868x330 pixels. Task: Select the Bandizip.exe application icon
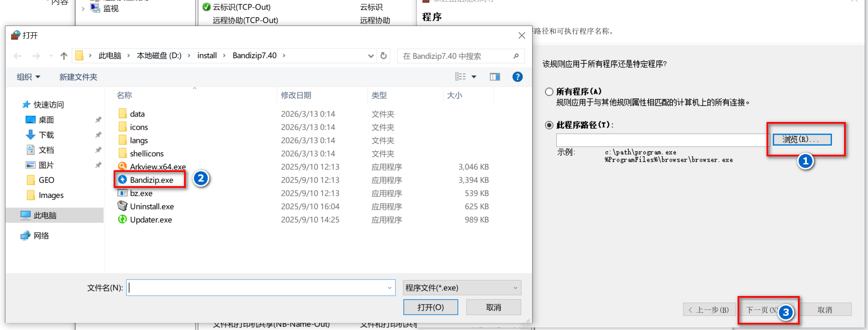122,180
